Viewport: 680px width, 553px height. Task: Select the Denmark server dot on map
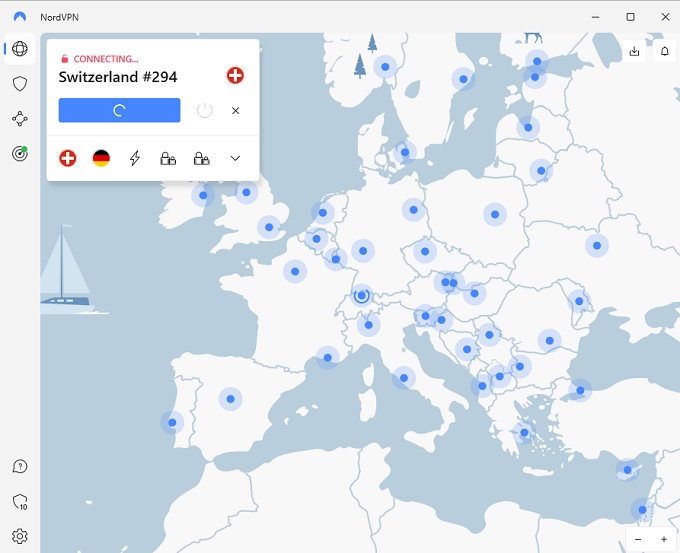(405, 152)
